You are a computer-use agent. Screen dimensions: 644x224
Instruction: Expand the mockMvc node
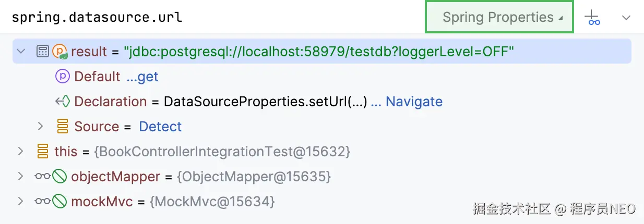pos(20,202)
